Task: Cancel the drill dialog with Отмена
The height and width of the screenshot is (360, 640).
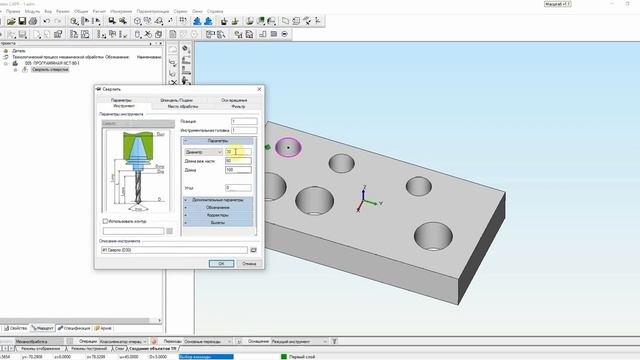Action: (x=249, y=264)
